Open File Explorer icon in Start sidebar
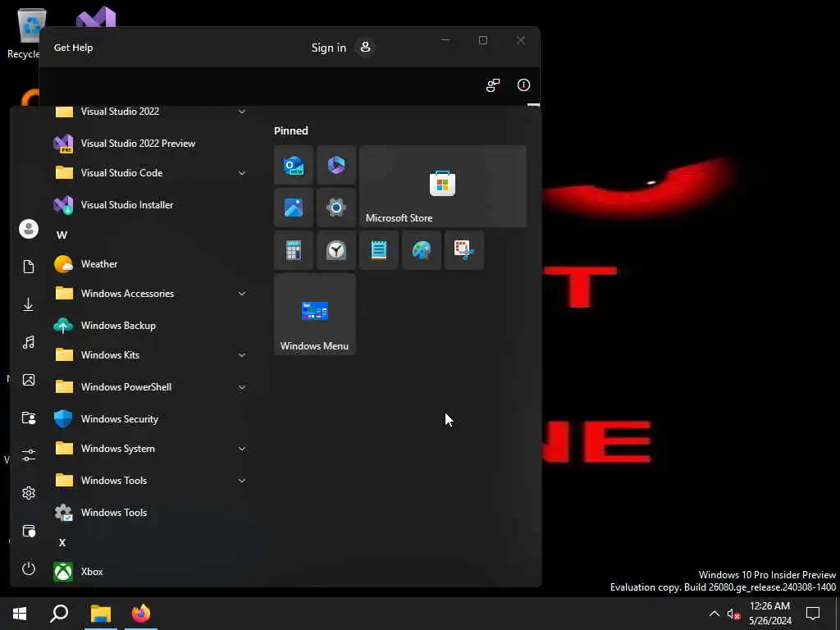840x630 pixels. pyautogui.click(x=29, y=531)
